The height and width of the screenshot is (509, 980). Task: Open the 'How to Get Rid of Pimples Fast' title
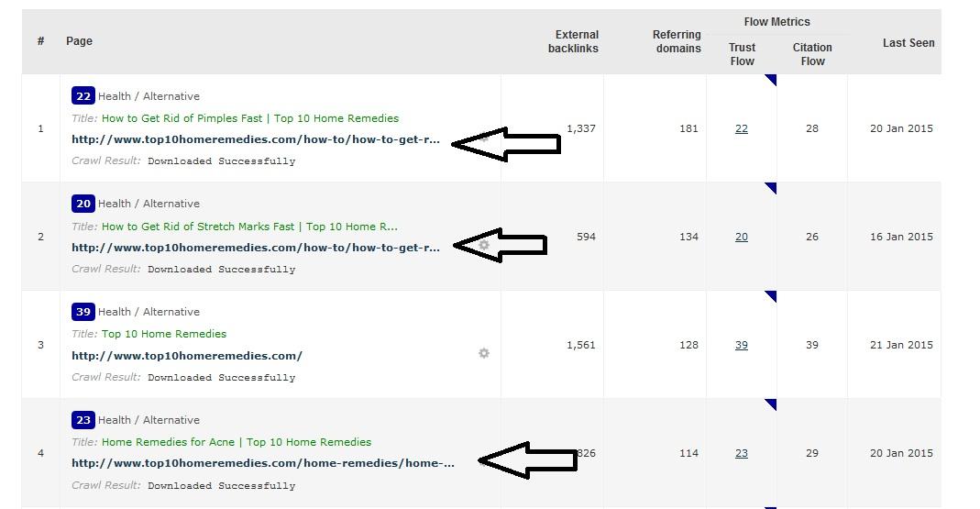point(249,118)
